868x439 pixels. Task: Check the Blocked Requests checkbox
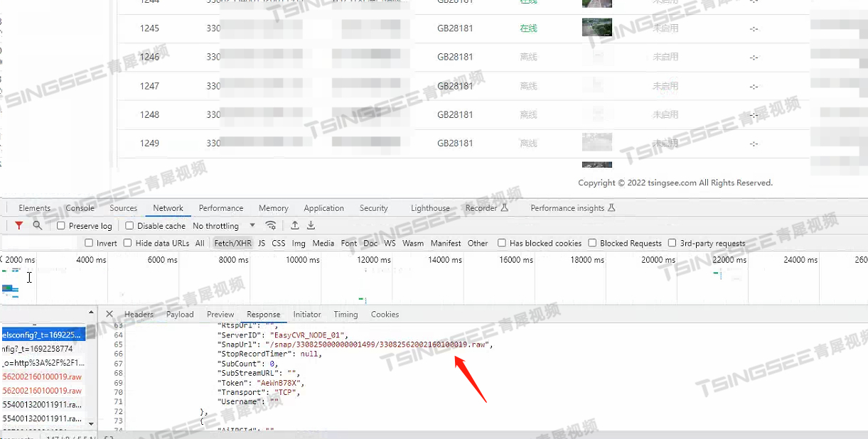[x=592, y=243]
